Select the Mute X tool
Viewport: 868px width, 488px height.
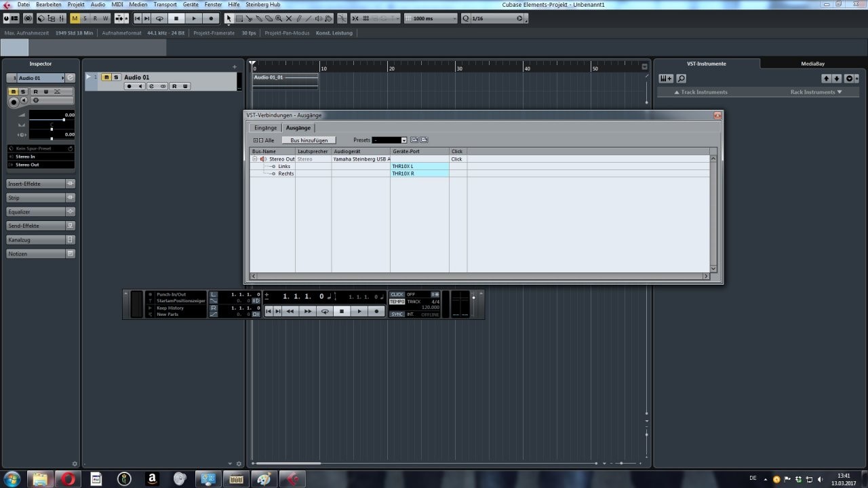[x=289, y=18]
